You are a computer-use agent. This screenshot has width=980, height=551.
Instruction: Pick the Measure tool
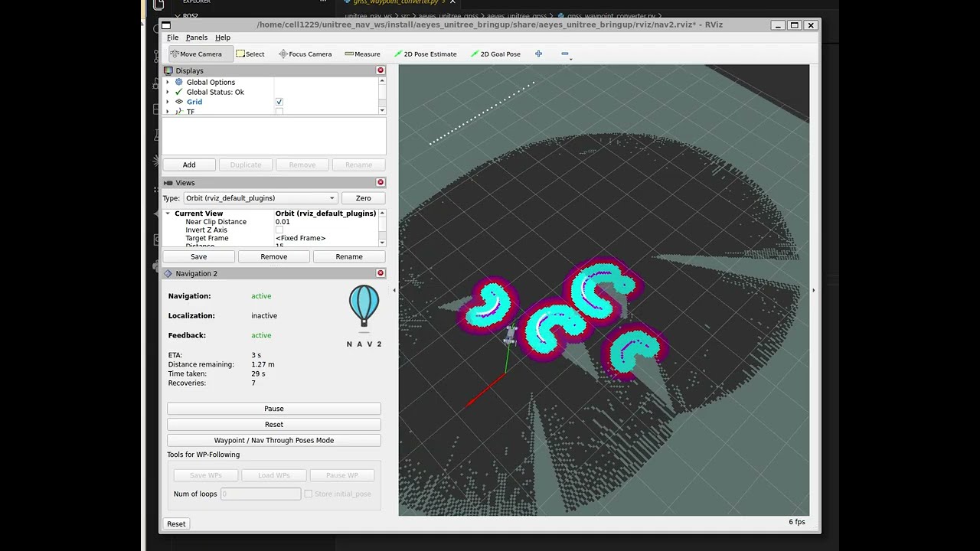point(362,54)
